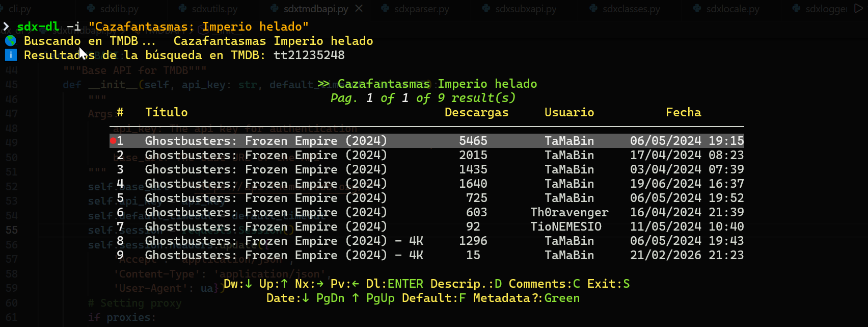The width and height of the screenshot is (868, 327).
Task: Select row 3 with 1435 downloads
Action: [x=427, y=169]
